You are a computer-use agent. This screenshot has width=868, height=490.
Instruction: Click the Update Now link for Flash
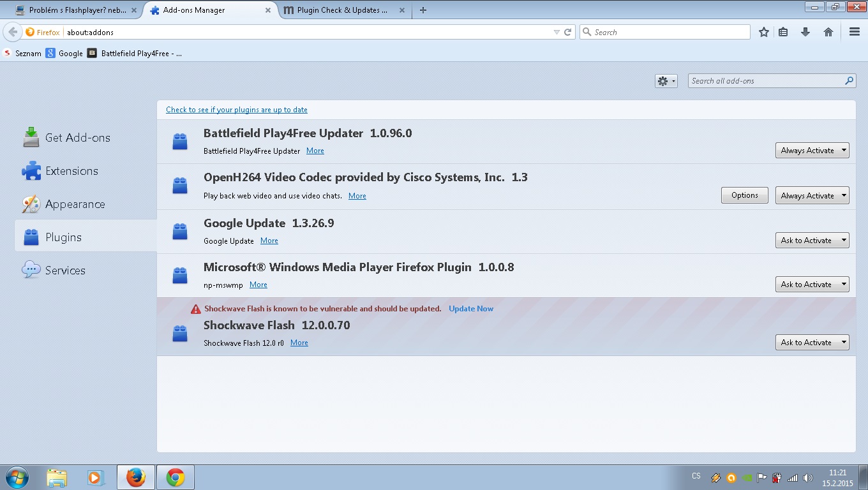click(471, 309)
